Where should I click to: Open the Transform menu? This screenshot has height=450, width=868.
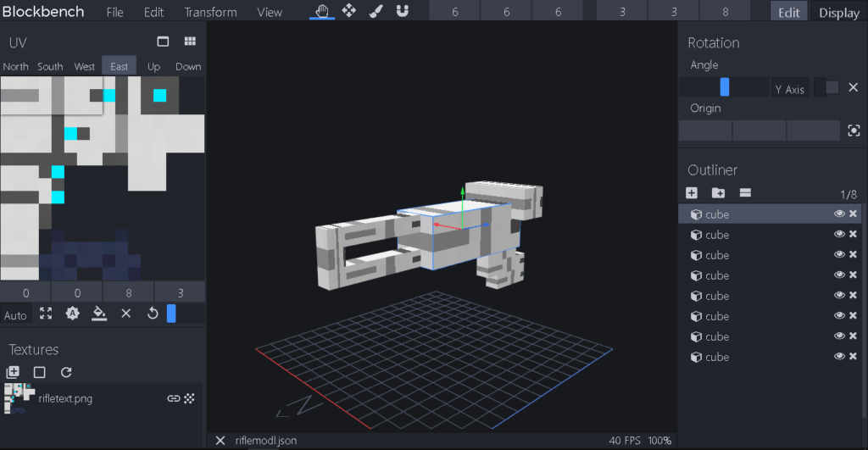[x=210, y=12]
